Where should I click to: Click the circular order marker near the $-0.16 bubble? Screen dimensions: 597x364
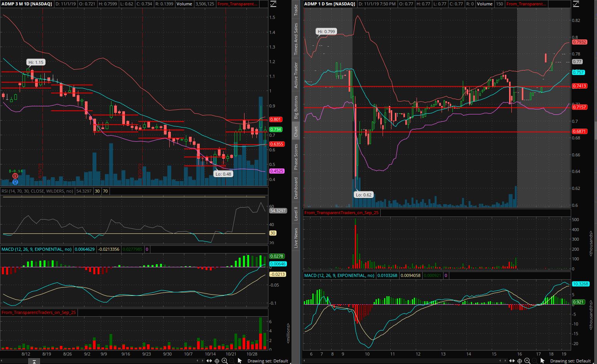coord(15,176)
